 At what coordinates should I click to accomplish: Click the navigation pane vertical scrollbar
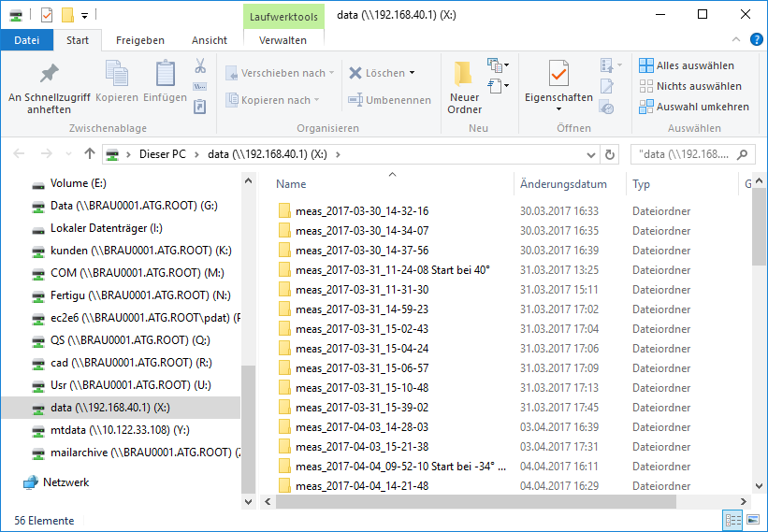click(248, 431)
